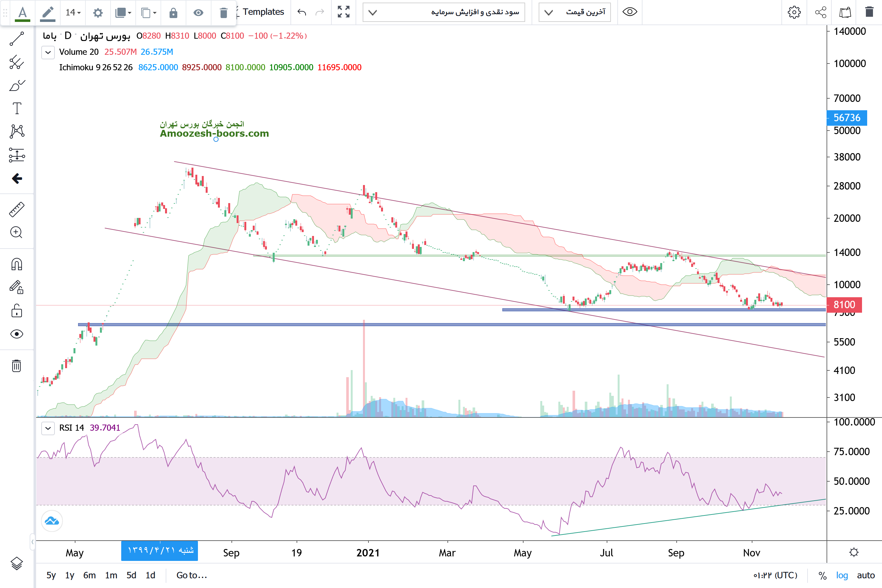Collapse the Volume indicator legend chevron
The height and width of the screenshot is (588, 882).
tap(48, 52)
